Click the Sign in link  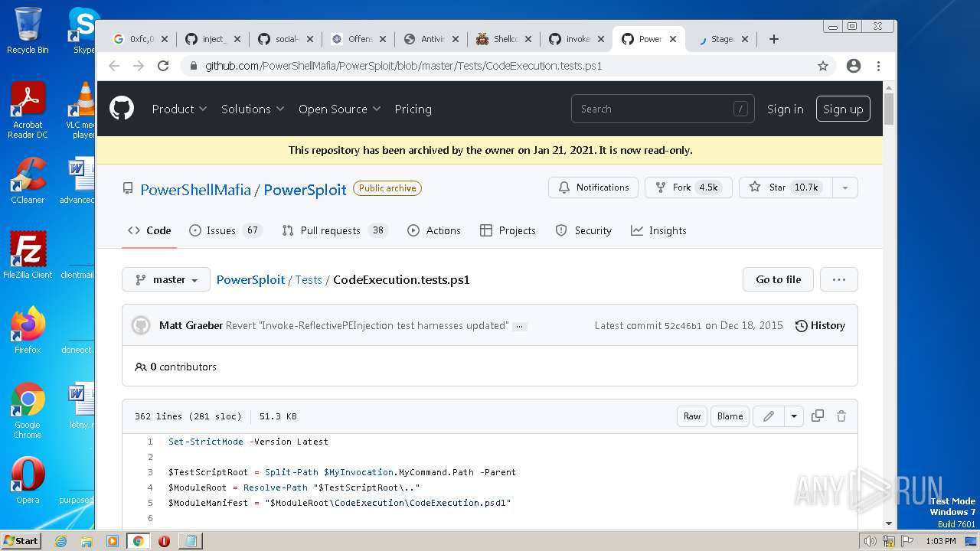pos(785,109)
